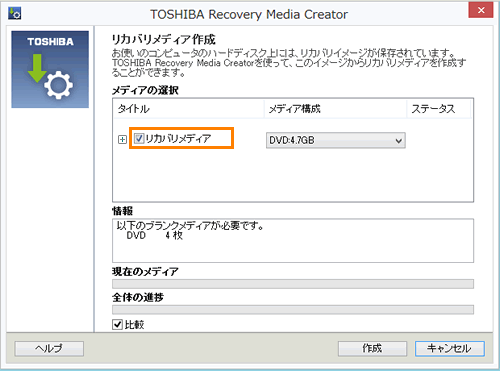Toggle the リカバリメディア checkbox

point(139,138)
